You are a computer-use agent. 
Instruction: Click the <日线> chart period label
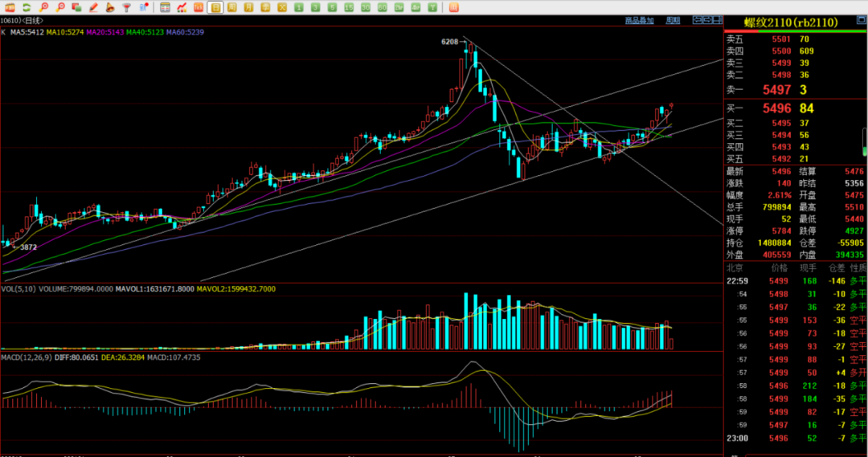[32, 20]
